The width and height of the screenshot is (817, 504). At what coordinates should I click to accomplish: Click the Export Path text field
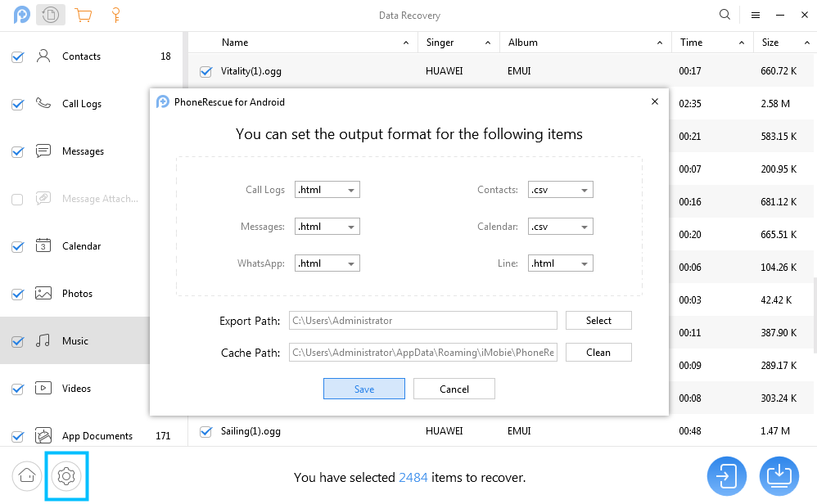click(x=423, y=320)
